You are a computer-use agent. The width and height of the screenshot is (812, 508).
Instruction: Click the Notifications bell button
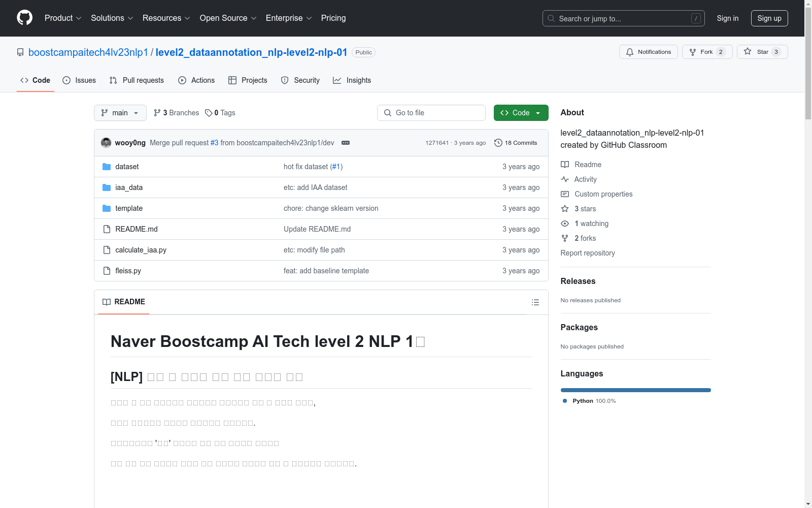point(648,52)
